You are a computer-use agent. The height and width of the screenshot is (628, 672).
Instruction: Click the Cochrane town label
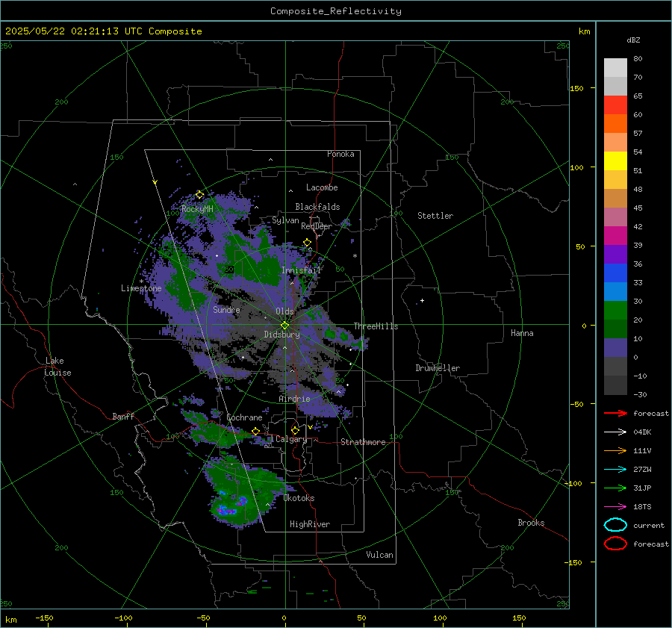click(244, 417)
